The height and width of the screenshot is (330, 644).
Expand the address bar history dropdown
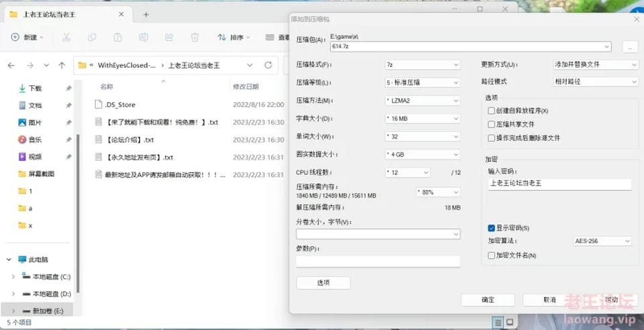[x=250, y=65]
